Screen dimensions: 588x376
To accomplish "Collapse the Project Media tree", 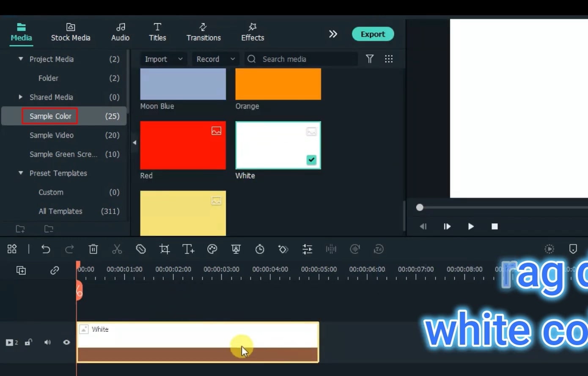I will pyautogui.click(x=20, y=59).
